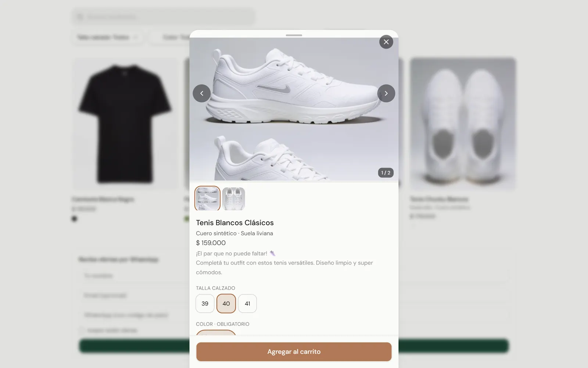Image resolution: width=588 pixels, height=368 pixels.
Task: Choose shoe size 39
Action: point(205,304)
